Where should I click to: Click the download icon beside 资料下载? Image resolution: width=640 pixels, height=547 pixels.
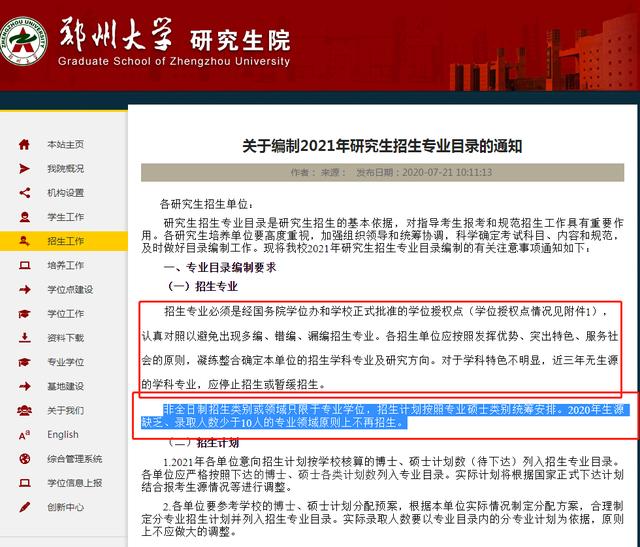pyautogui.click(x=24, y=338)
